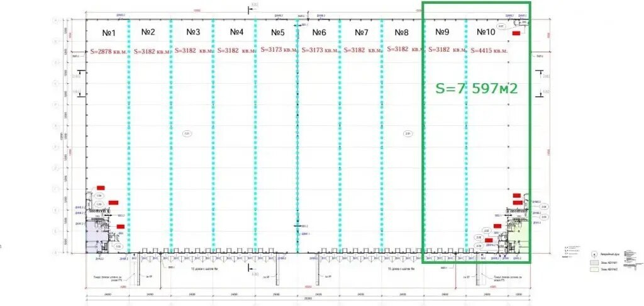Screen dimensions: 644x306
Task: Click the №6 section label
Action: tap(319, 32)
